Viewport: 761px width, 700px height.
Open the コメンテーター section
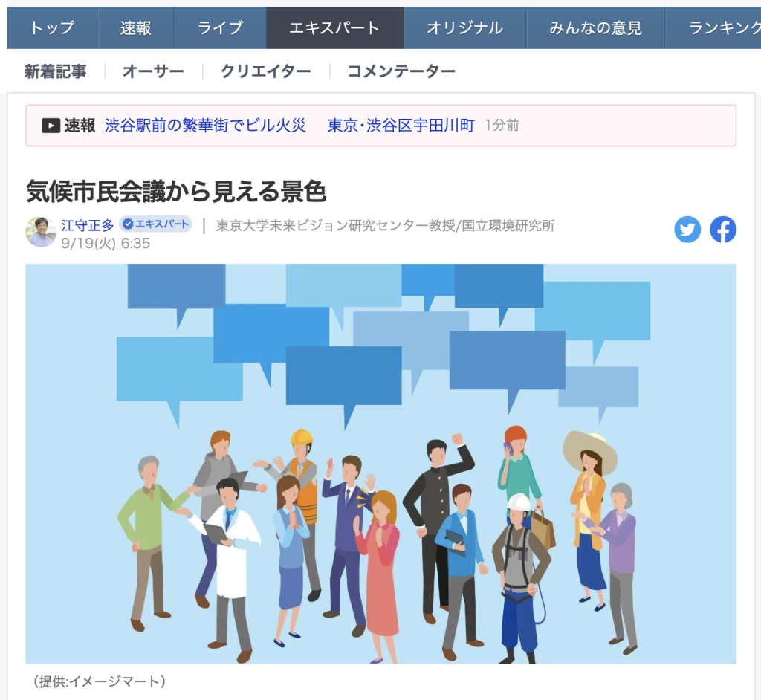coord(401,71)
